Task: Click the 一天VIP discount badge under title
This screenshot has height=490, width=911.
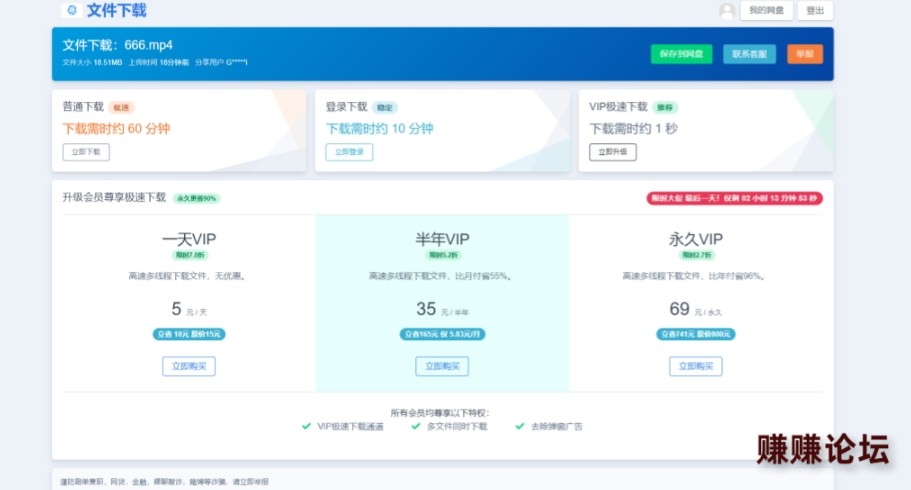Action: click(189, 255)
